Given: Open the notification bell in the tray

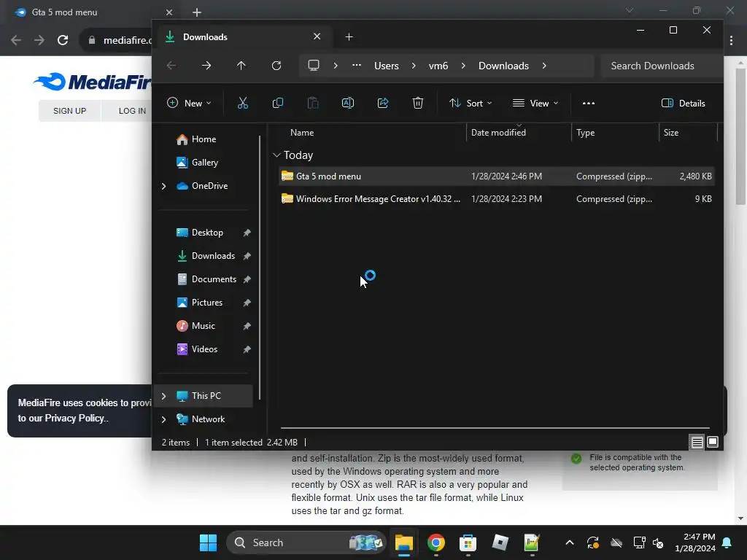Looking at the screenshot, I should coord(727,542).
